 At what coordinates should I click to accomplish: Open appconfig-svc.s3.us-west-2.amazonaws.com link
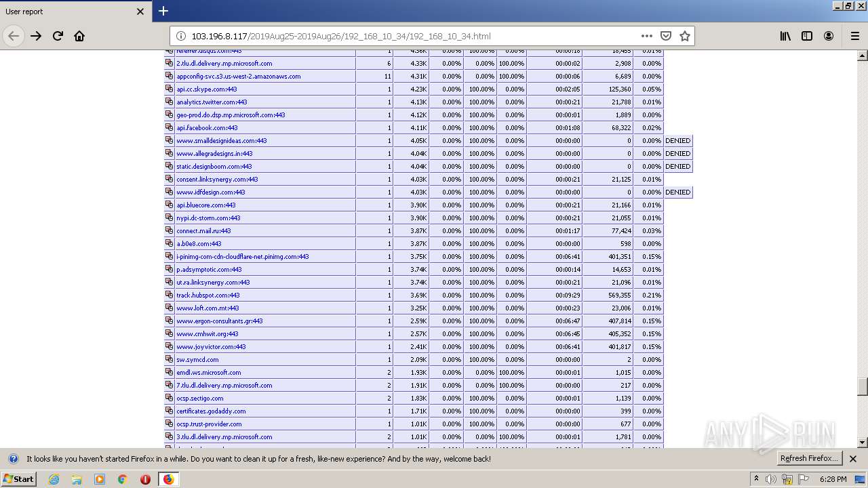[238, 77]
